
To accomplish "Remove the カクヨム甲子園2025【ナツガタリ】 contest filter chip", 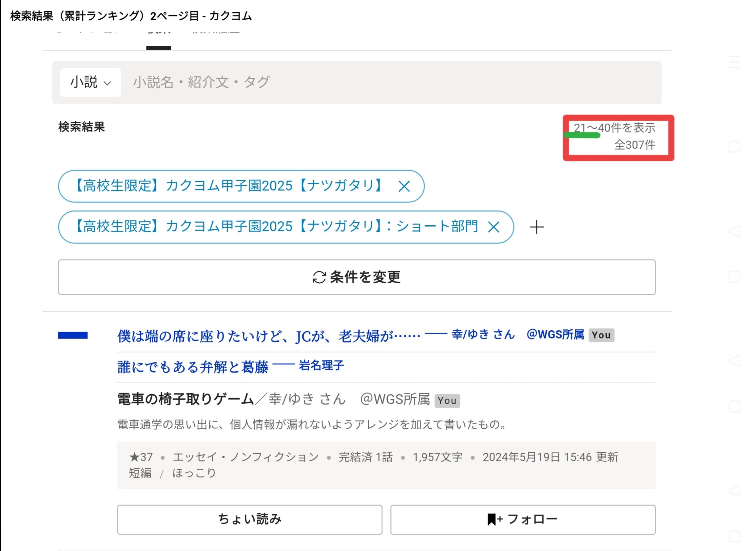I will tap(404, 186).
